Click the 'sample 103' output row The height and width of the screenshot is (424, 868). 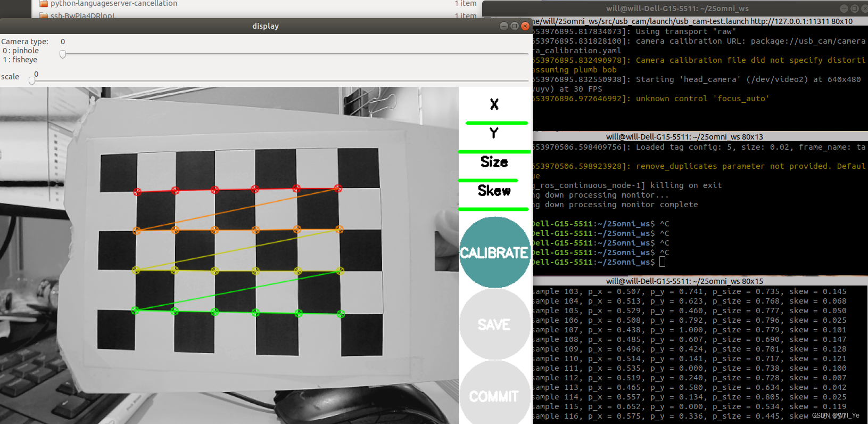690,291
